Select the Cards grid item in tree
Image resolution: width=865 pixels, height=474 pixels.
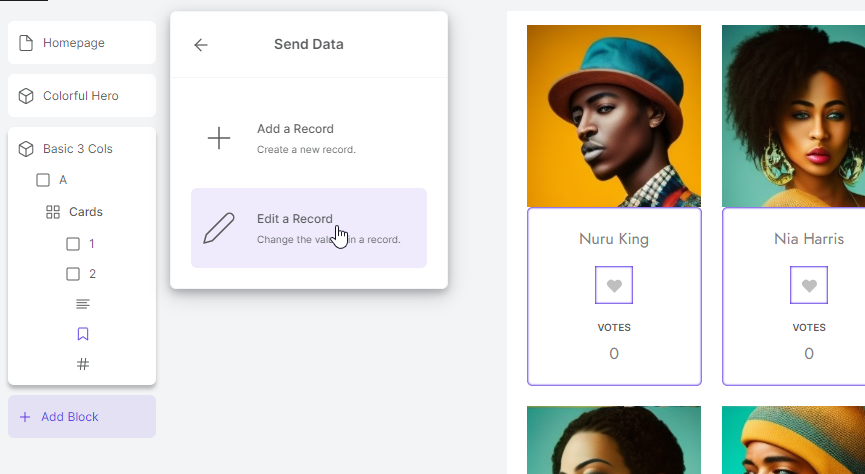[74, 212]
